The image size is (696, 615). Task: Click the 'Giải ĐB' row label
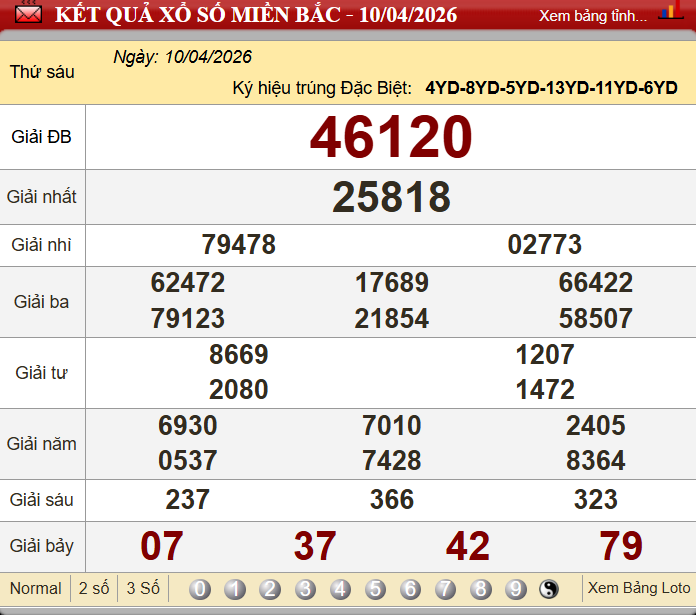point(41,137)
